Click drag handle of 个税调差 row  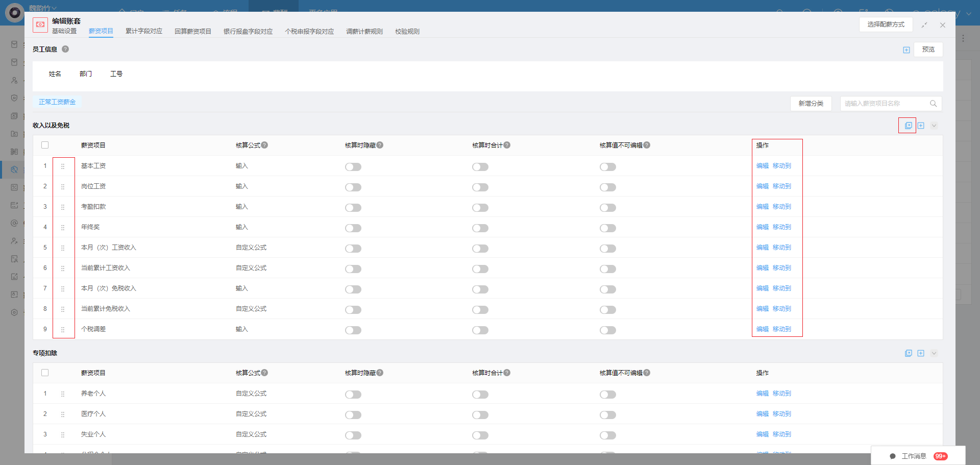(x=63, y=330)
